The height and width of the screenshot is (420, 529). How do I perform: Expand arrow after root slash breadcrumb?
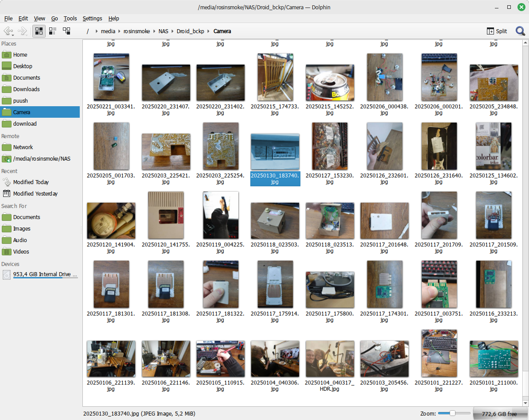coord(97,31)
